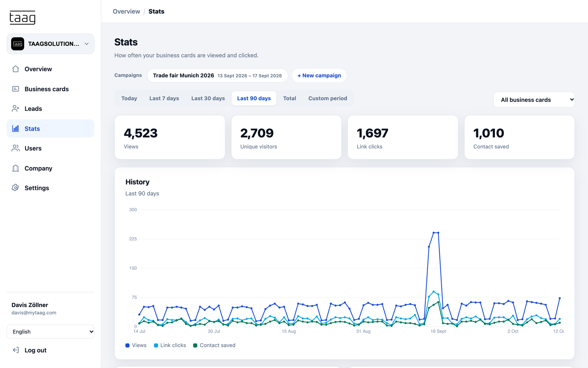Image resolution: width=588 pixels, height=368 pixels.
Task: Expand the TAAGSOLUTION company switcher chevron
Action: click(x=87, y=44)
